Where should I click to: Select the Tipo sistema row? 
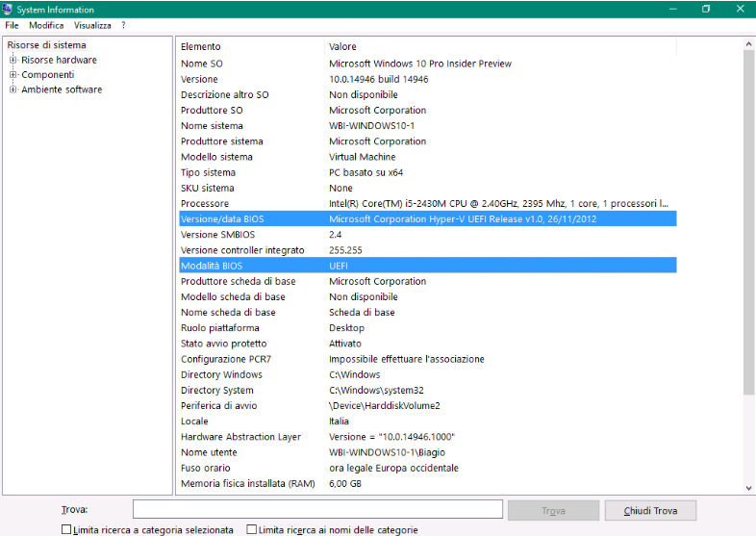click(428, 172)
